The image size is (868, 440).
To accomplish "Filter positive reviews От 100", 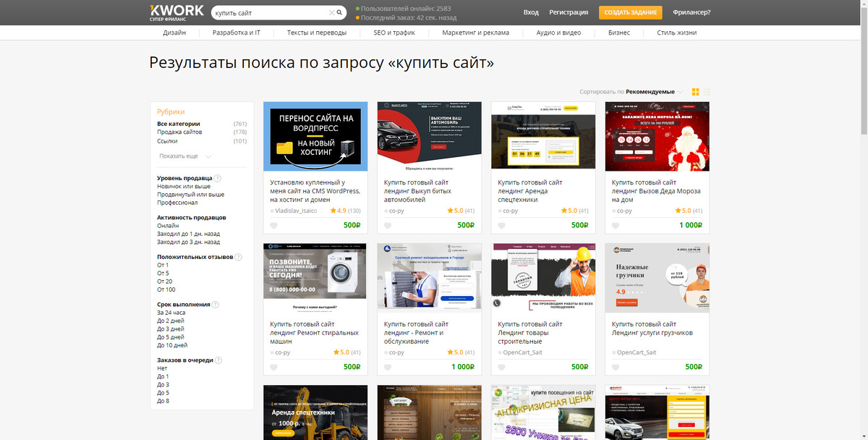I will click(x=166, y=289).
